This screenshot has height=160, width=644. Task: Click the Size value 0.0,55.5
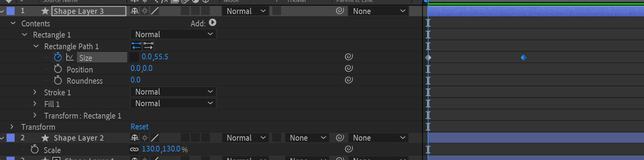click(155, 57)
